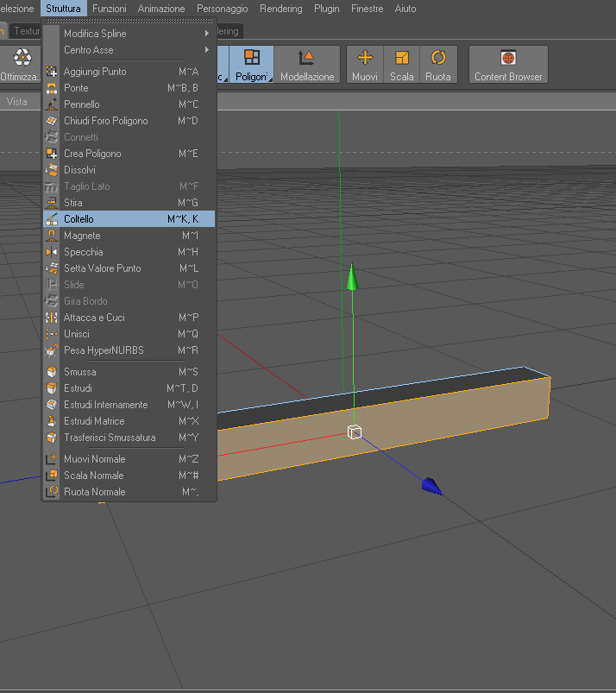Select the Estrudi extrude icon
616x693 pixels.
coord(52,388)
